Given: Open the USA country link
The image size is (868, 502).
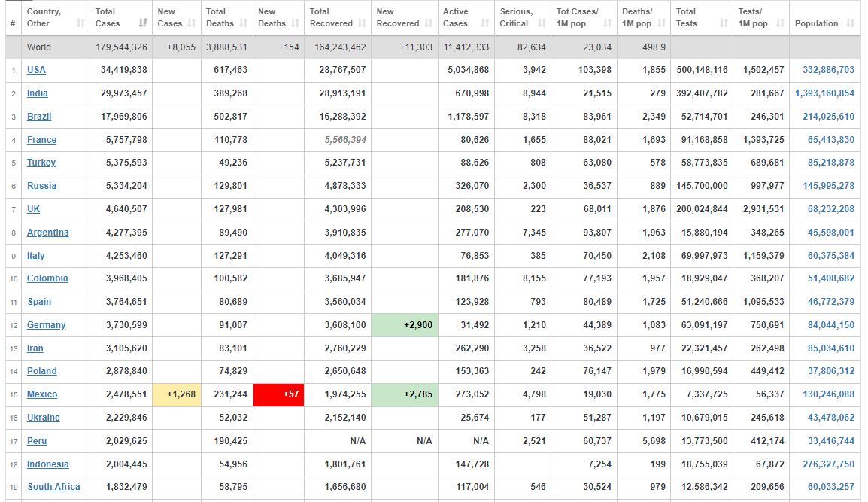Looking at the screenshot, I should tap(37, 70).
